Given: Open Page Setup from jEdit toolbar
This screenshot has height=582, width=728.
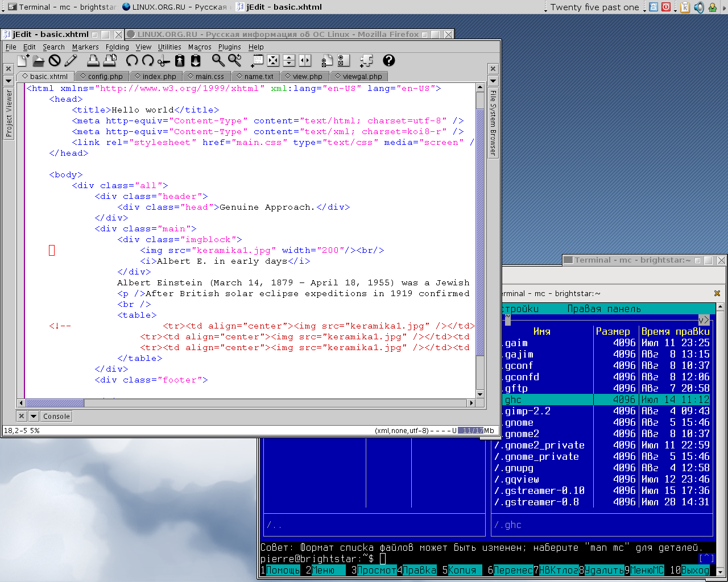Looking at the screenshot, I should click(110, 60).
